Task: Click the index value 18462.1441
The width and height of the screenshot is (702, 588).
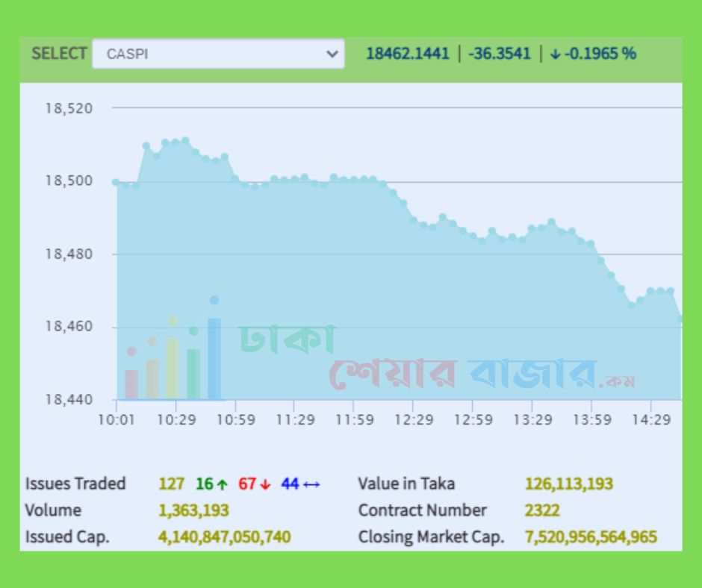Action: [x=407, y=54]
